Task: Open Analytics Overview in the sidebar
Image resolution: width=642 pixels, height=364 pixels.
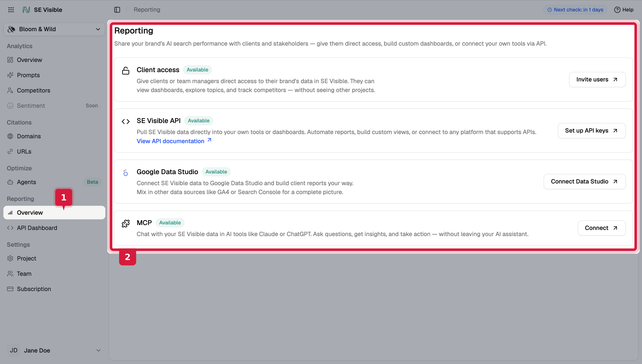Action: (x=54, y=60)
